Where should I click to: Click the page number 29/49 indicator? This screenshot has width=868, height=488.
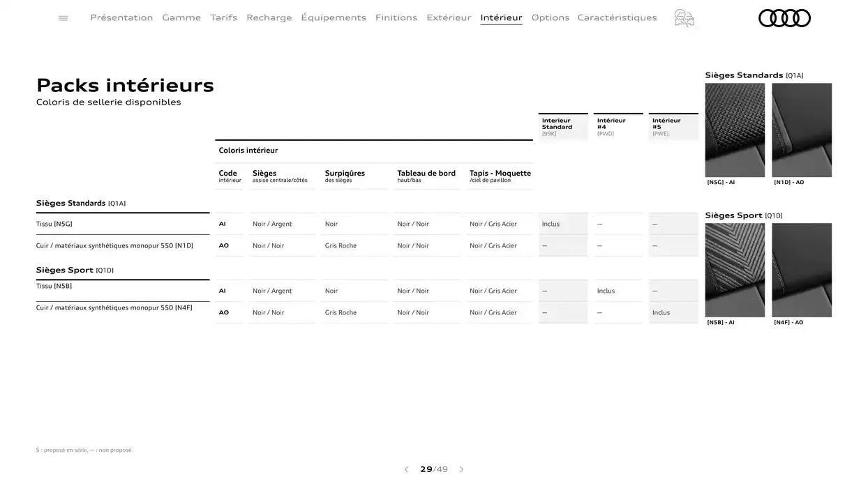click(x=433, y=468)
